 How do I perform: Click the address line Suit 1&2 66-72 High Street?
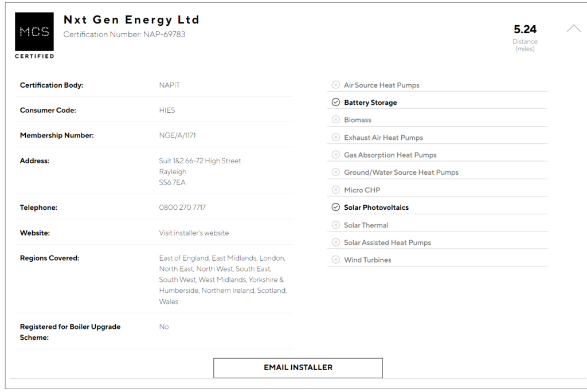pyautogui.click(x=200, y=160)
